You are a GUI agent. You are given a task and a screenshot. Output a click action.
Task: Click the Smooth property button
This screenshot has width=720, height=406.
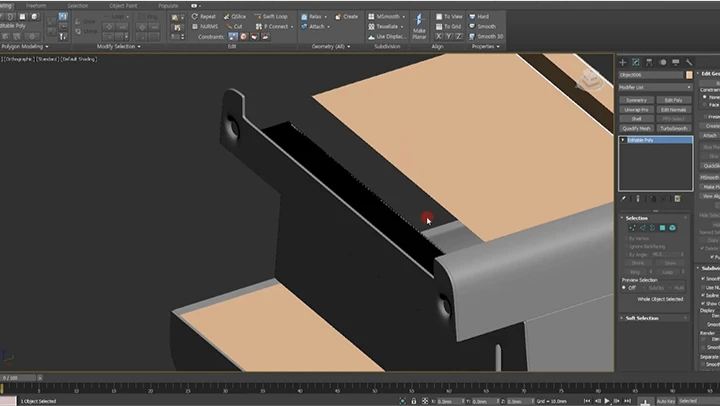tap(482, 27)
